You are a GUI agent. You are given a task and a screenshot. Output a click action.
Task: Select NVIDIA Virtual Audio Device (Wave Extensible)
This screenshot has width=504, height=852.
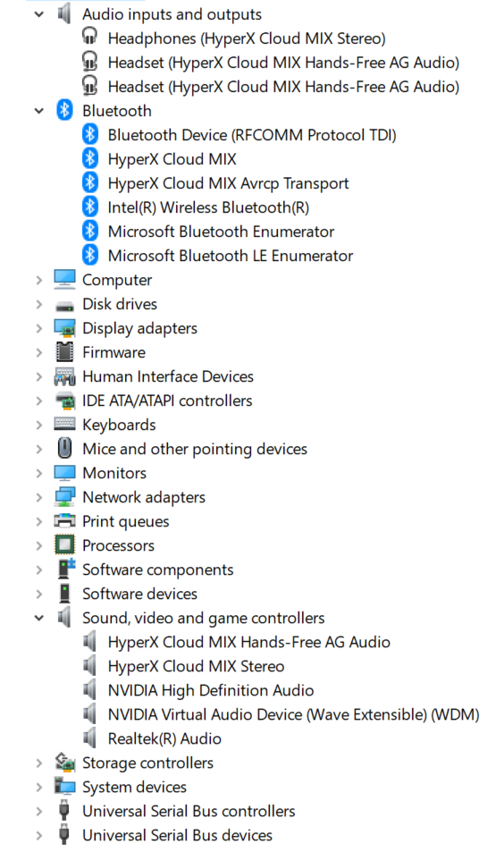tap(293, 715)
